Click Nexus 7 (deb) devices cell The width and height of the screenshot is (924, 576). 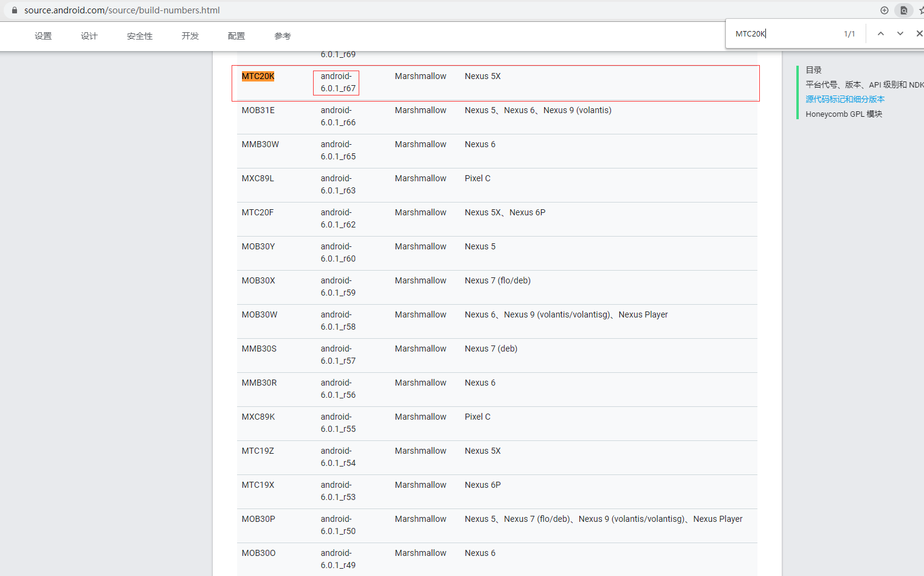pyautogui.click(x=491, y=349)
